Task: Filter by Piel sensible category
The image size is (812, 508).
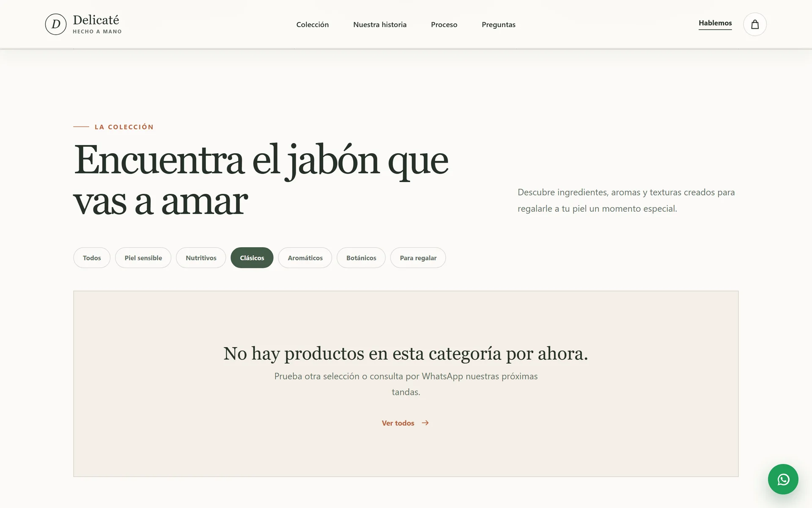Action: tap(143, 258)
